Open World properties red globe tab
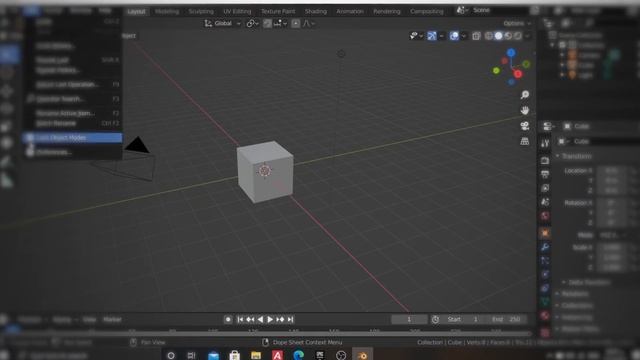This screenshot has height=360, width=640. [x=545, y=216]
